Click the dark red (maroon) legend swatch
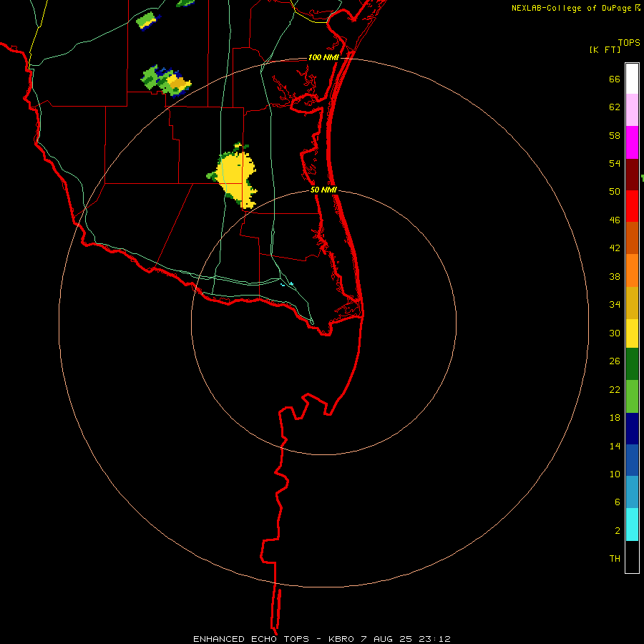 tap(632, 174)
